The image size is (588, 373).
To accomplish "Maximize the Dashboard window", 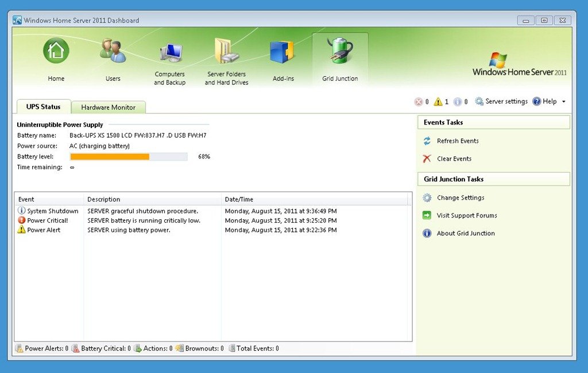I will coord(544,20).
